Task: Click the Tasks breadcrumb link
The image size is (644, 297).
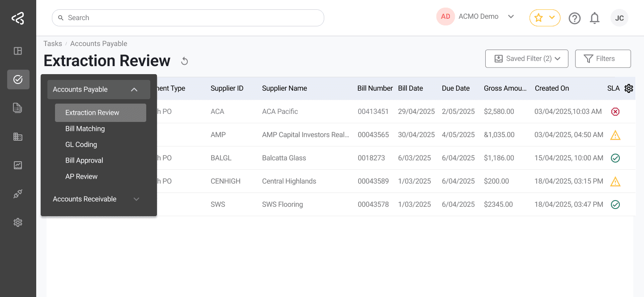Action: click(52, 43)
